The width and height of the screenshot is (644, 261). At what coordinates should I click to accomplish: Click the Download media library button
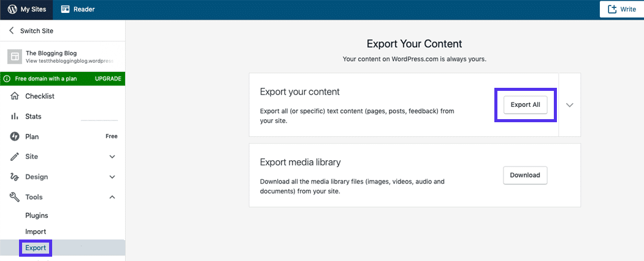click(x=525, y=175)
